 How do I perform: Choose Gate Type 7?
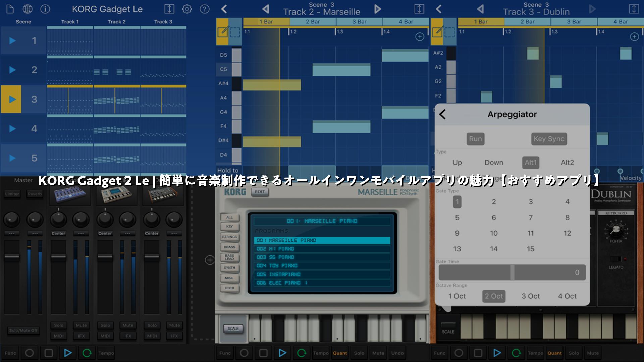(x=531, y=218)
